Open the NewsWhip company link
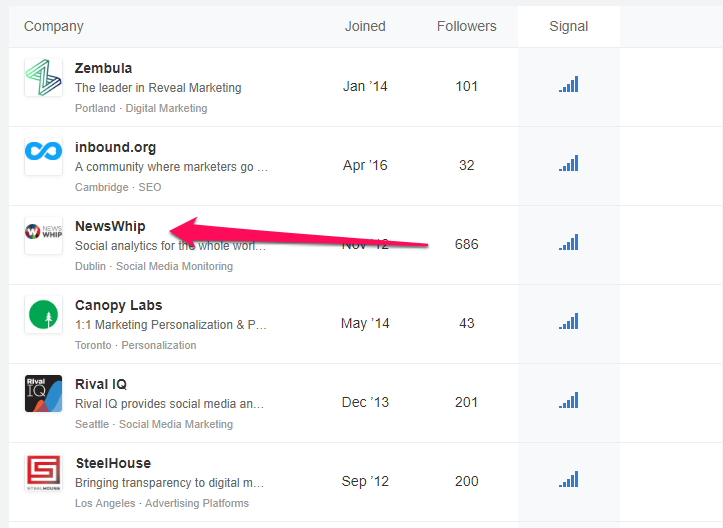 (110, 226)
